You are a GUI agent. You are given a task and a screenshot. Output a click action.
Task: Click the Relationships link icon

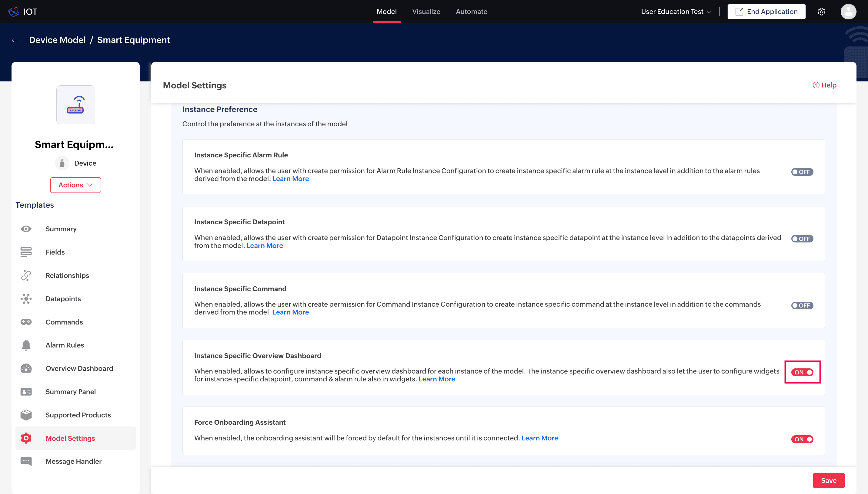pyautogui.click(x=26, y=275)
